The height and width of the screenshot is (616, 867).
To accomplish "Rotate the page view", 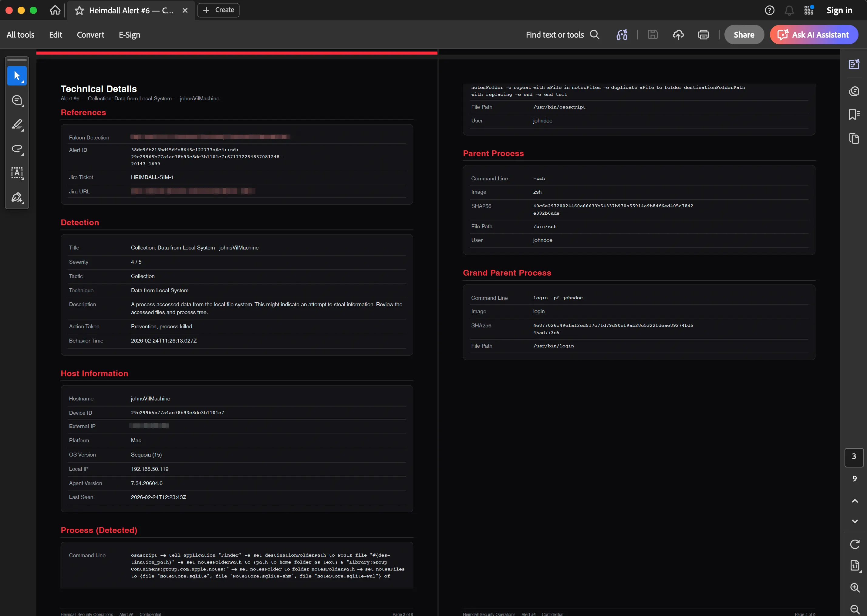I will coord(855,544).
